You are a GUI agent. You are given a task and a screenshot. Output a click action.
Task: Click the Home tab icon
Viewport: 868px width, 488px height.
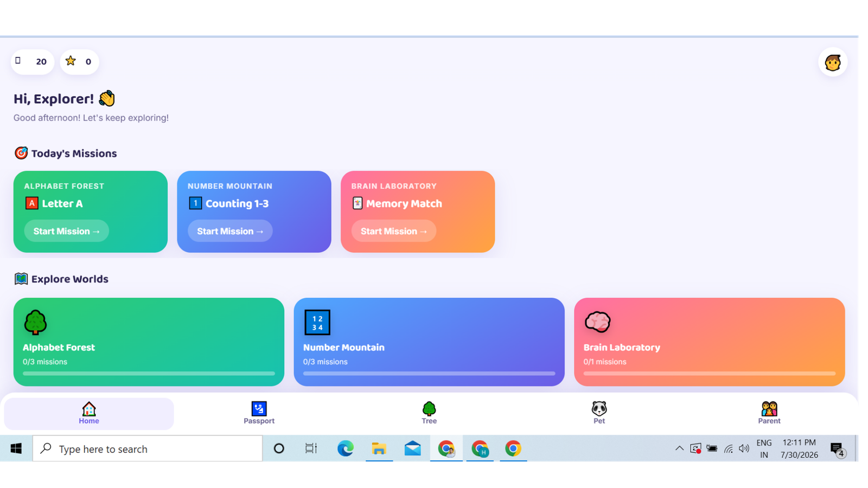point(89,408)
